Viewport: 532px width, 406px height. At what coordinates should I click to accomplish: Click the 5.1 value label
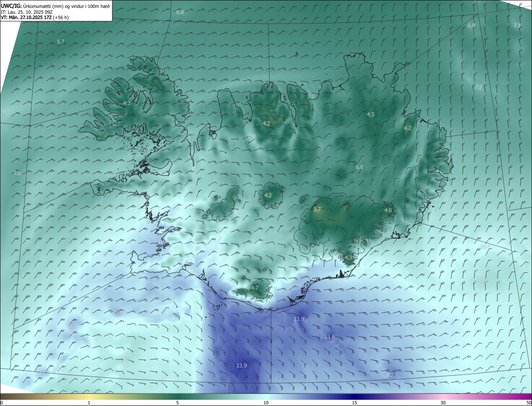click(x=99, y=190)
